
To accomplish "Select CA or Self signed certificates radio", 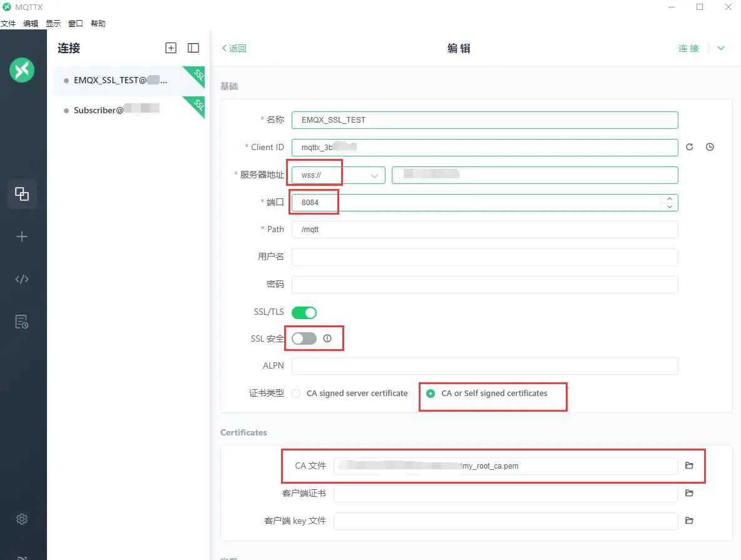I will pos(431,393).
